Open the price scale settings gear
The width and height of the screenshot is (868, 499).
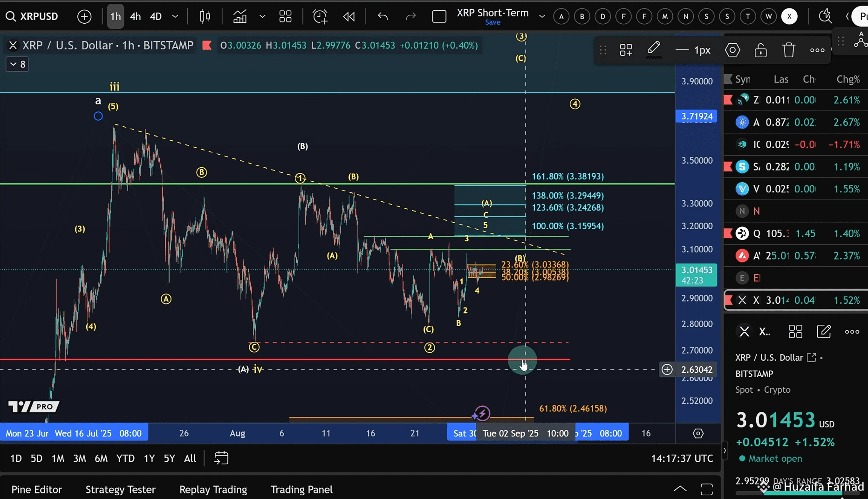point(698,433)
